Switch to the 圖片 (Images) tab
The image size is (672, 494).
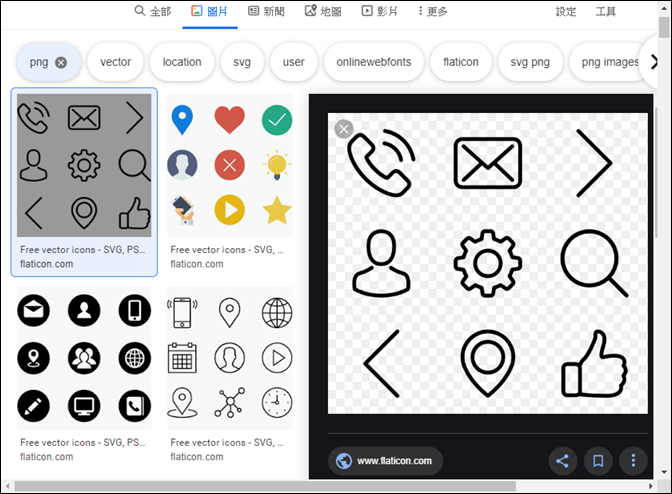click(210, 11)
